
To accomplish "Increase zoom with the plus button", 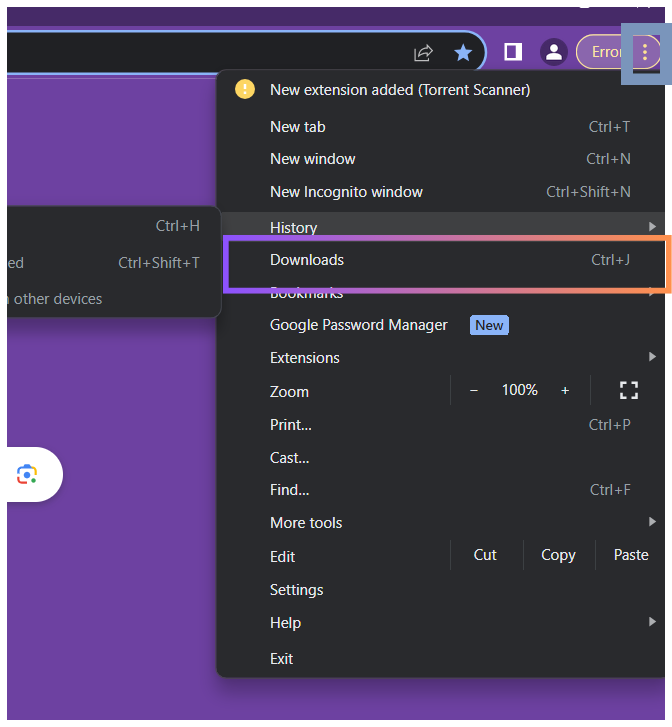I will [x=565, y=390].
